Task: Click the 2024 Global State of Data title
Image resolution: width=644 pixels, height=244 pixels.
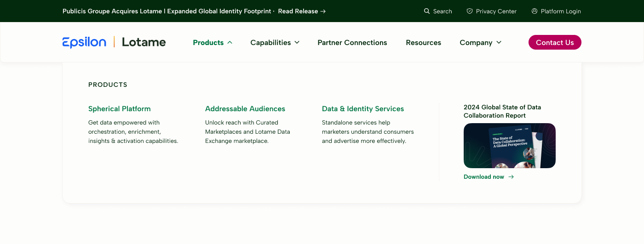Action: [502, 111]
